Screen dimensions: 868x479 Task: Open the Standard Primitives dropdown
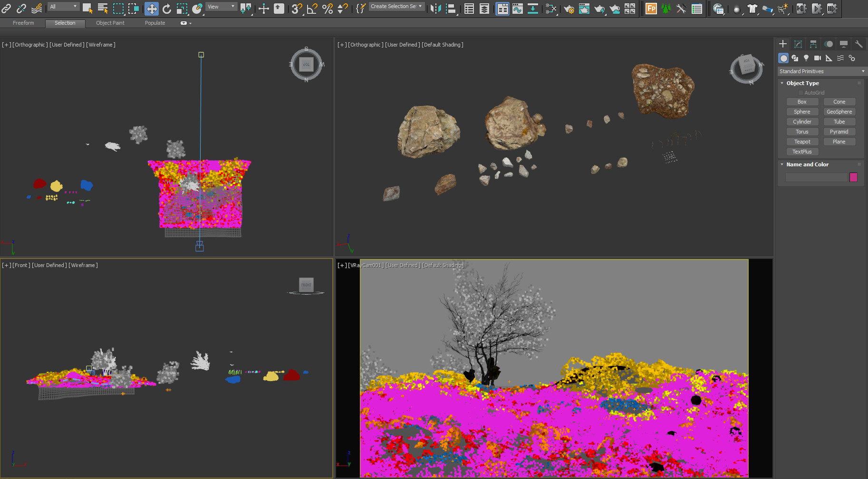822,71
